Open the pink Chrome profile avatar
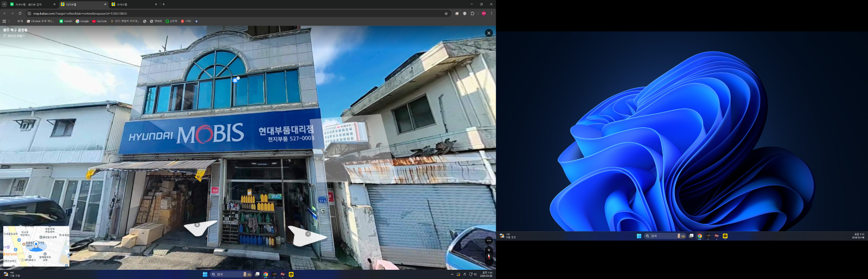 point(483,14)
